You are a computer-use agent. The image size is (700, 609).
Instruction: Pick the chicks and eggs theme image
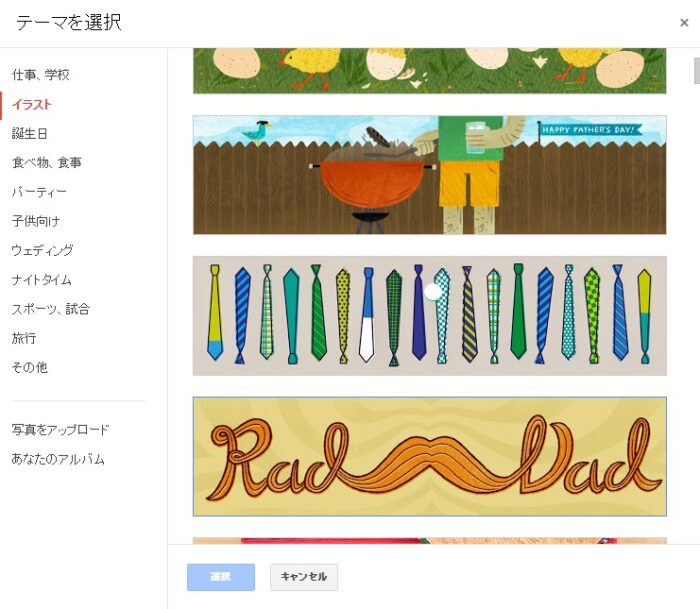429,71
